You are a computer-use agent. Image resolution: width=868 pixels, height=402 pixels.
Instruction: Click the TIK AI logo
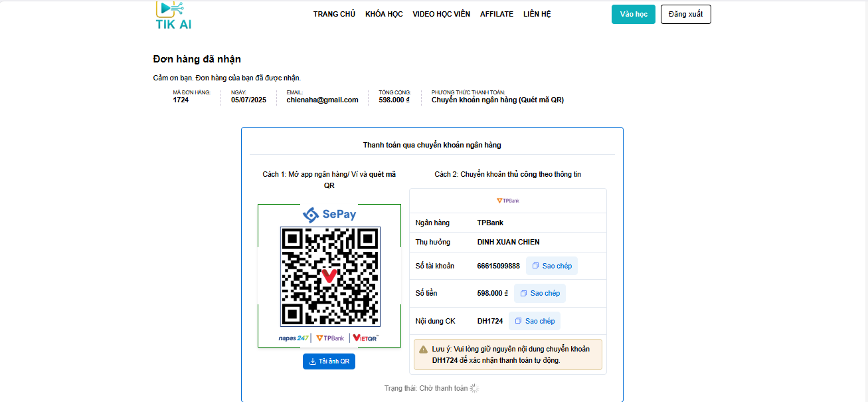click(173, 15)
